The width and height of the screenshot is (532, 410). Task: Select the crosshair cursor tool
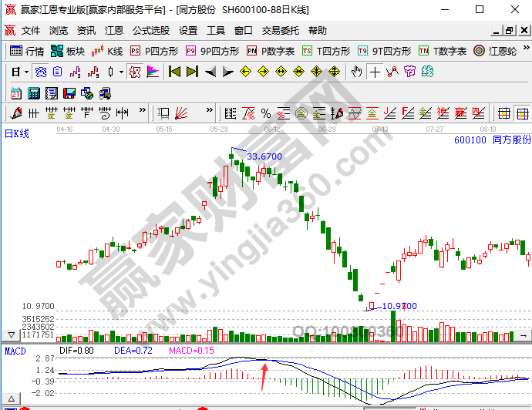(x=375, y=72)
